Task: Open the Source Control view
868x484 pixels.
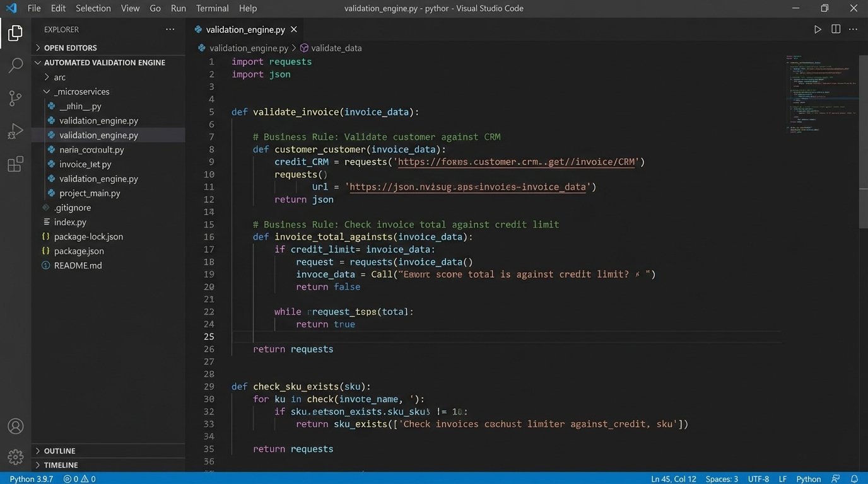Action: coord(15,98)
